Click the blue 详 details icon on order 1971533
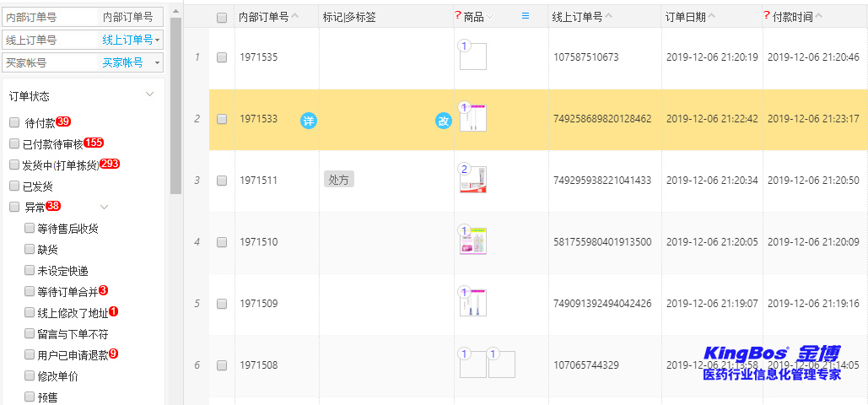868x405 pixels. pos(309,121)
